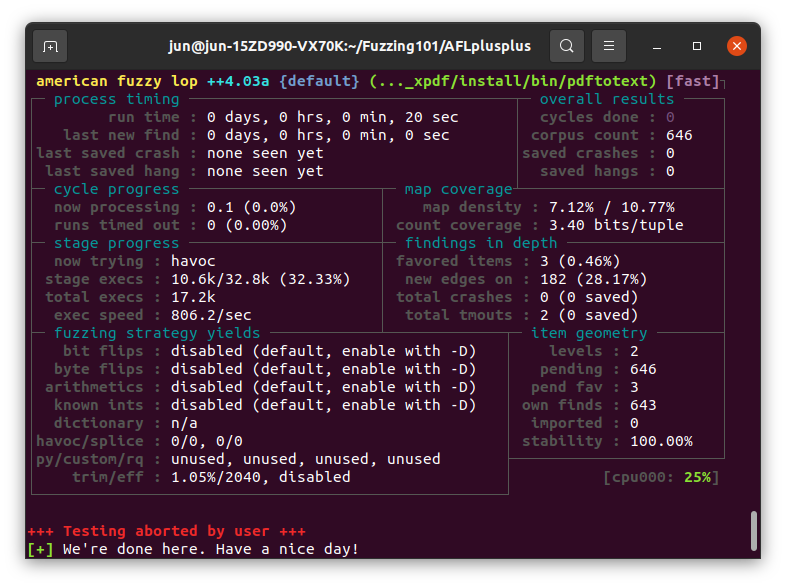Image resolution: width=786 pixels, height=587 pixels.
Task: Click the 'findings in depth' section title
Action: pyautogui.click(x=481, y=244)
